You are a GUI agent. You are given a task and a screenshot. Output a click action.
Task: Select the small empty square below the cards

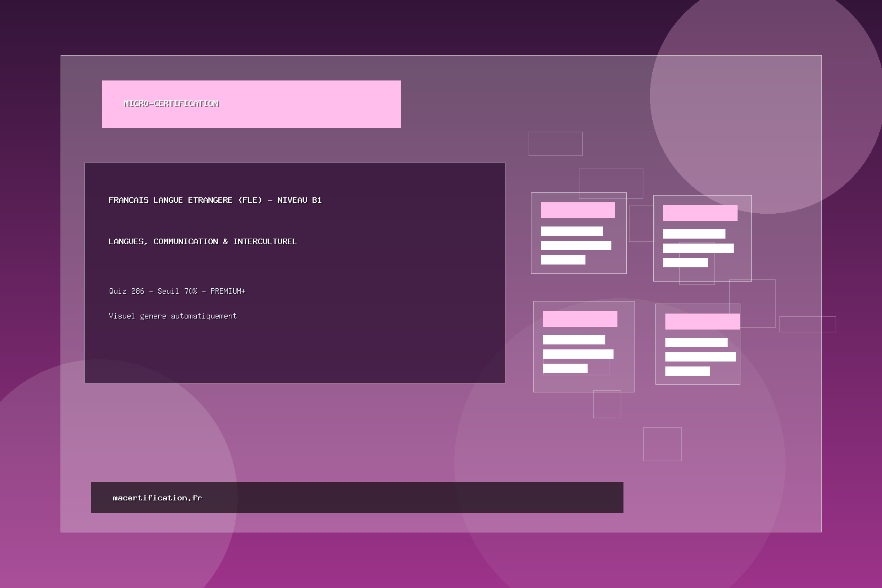click(x=662, y=444)
